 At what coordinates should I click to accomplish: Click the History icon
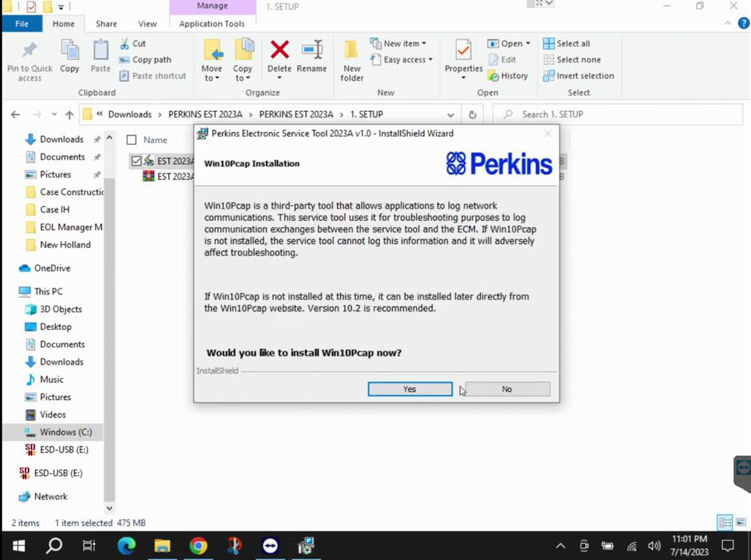pyautogui.click(x=493, y=75)
